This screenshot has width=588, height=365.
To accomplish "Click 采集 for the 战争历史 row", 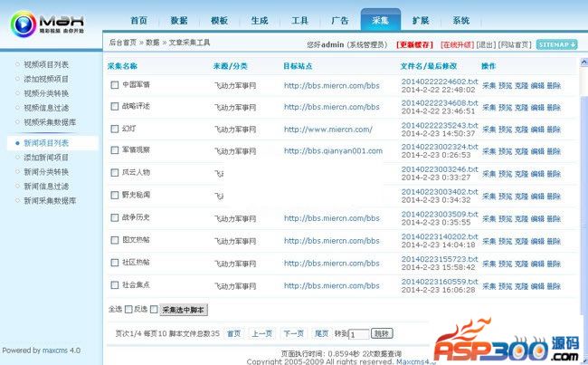I will coord(489,218).
